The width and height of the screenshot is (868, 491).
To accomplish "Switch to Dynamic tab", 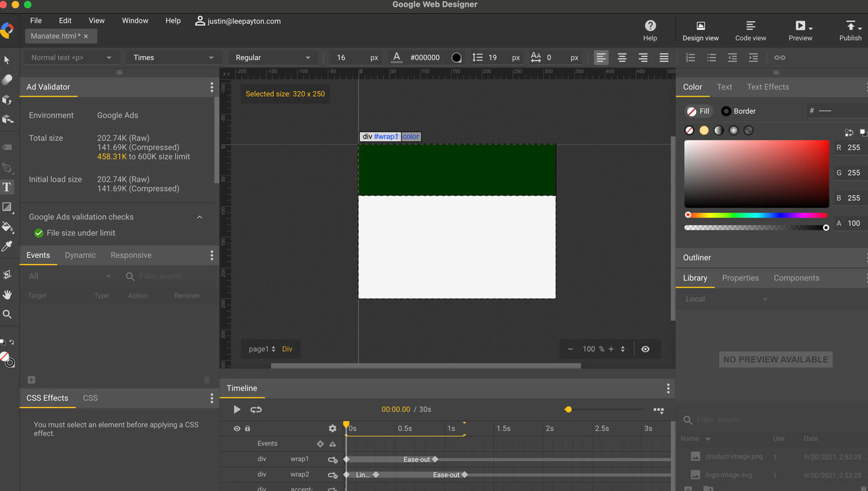I will 80,255.
